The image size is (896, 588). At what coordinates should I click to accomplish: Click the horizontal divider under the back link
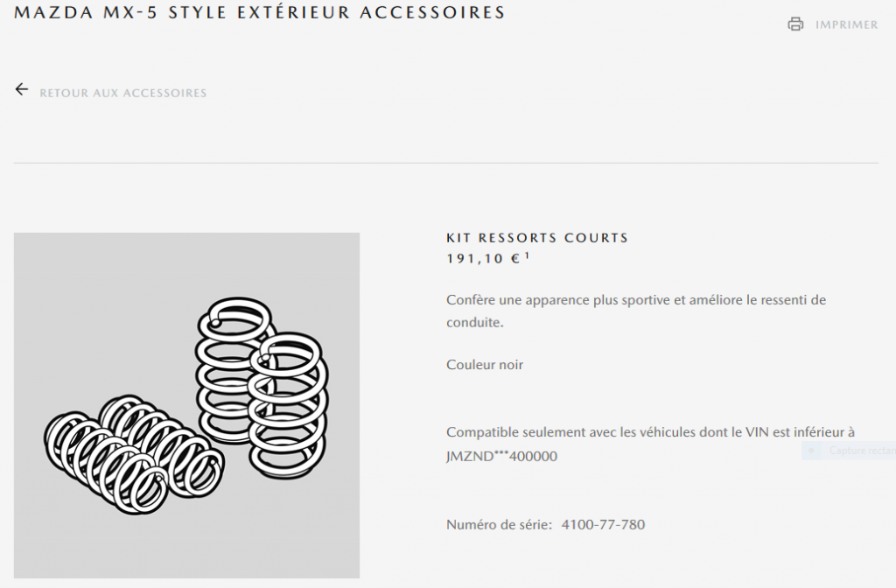446,163
